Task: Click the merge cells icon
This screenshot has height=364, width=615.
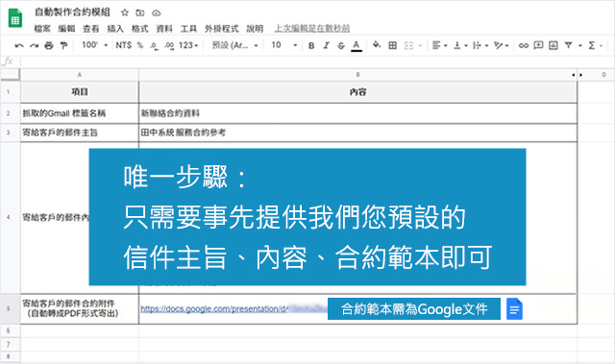Action: click(x=408, y=45)
